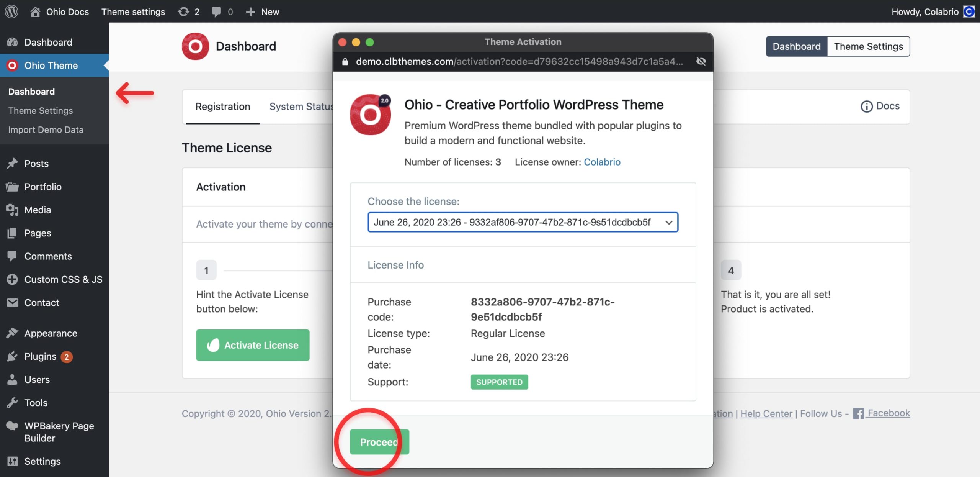The width and height of the screenshot is (980, 477).
Task: Open the Dashboard gauge icon in the sidebar
Action: pos(12,42)
